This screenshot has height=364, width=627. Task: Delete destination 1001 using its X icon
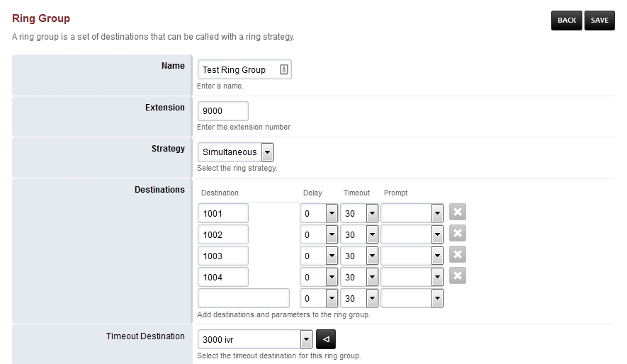(x=458, y=212)
